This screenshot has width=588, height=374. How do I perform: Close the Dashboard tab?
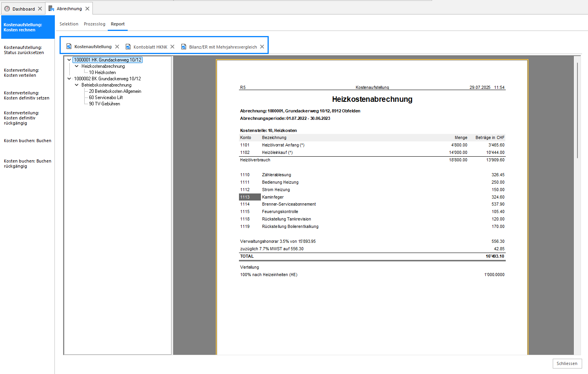[x=40, y=9]
